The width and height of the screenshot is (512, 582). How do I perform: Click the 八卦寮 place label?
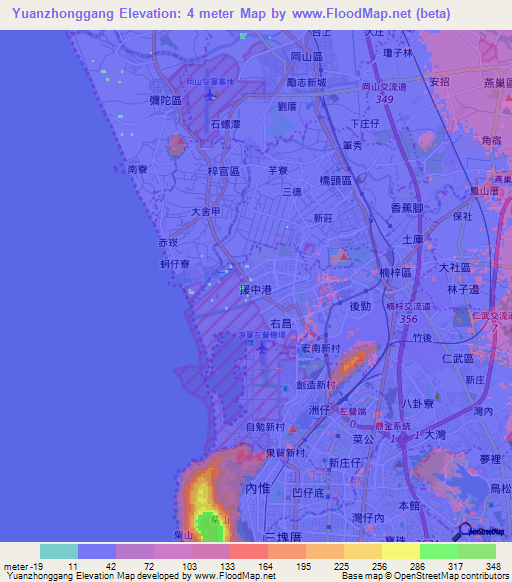tap(418, 403)
